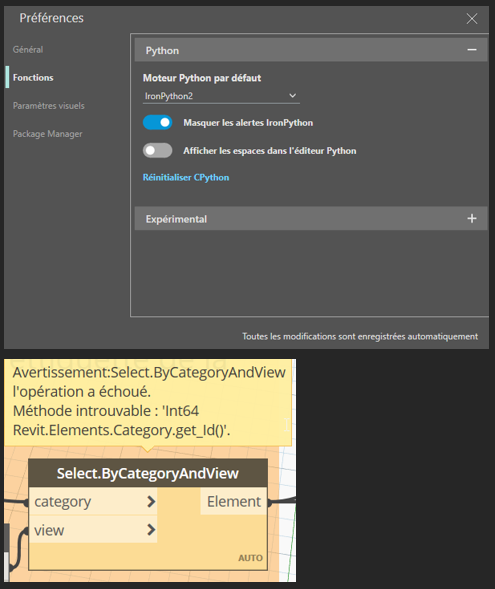This screenshot has height=589, width=495.
Task: Click the Réinitialiser CPython link
Action: (x=186, y=177)
